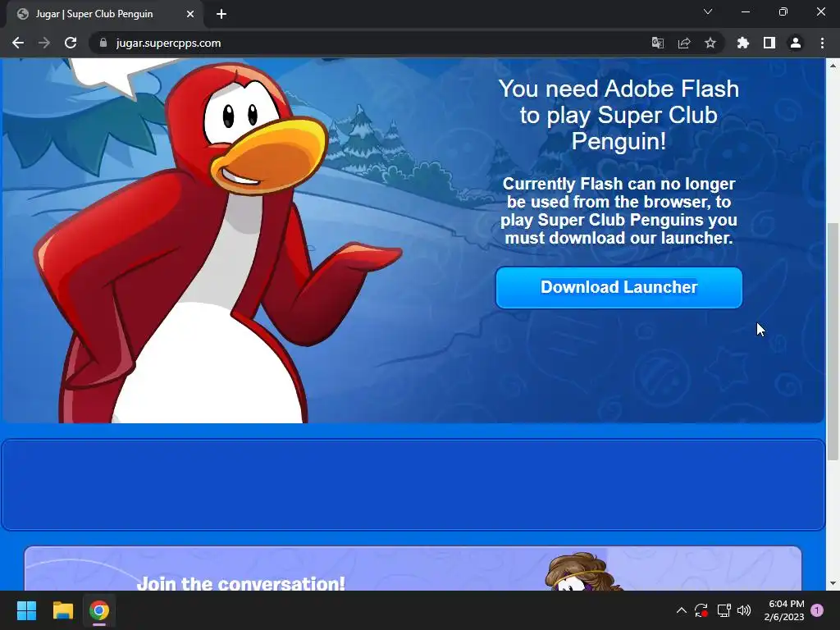This screenshot has height=630, width=840.
Task: Click the scrollbar up arrow
Action: [833, 66]
